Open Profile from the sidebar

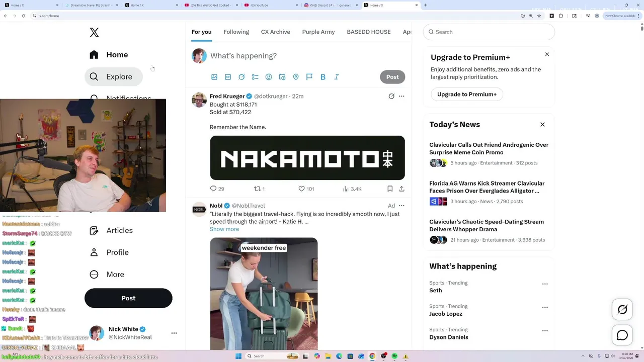(109, 252)
